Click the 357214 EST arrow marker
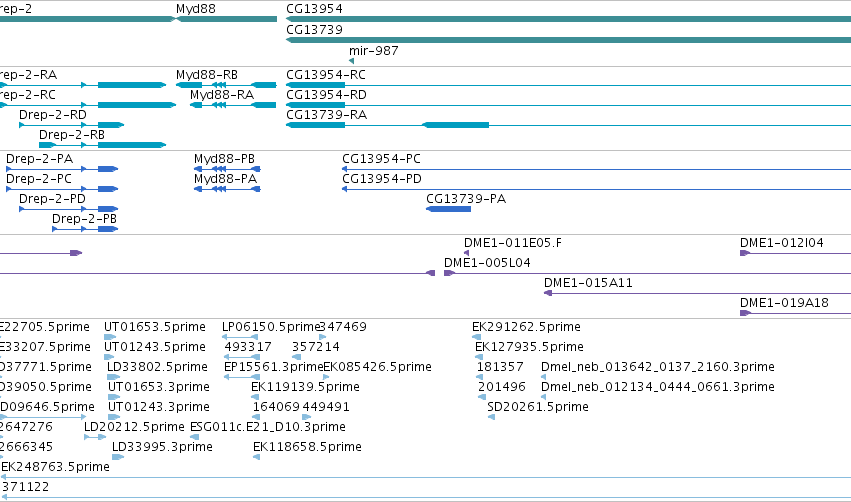The image size is (851, 502). click(x=296, y=357)
